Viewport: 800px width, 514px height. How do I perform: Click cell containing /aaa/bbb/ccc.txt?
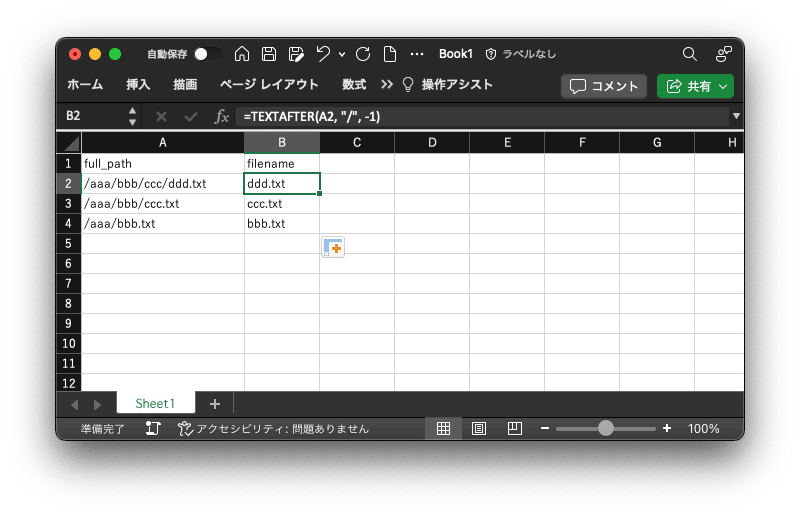click(163, 204)
